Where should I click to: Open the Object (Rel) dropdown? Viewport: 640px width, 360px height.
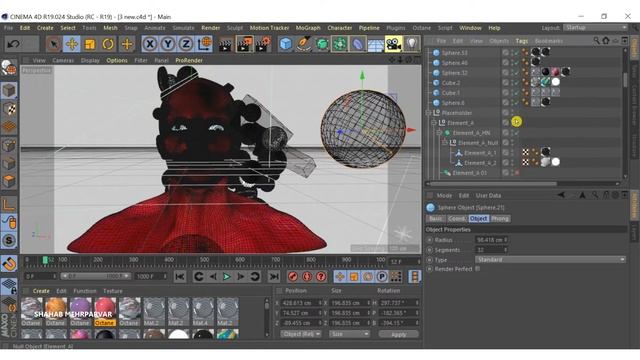click(x=300, y=334)
